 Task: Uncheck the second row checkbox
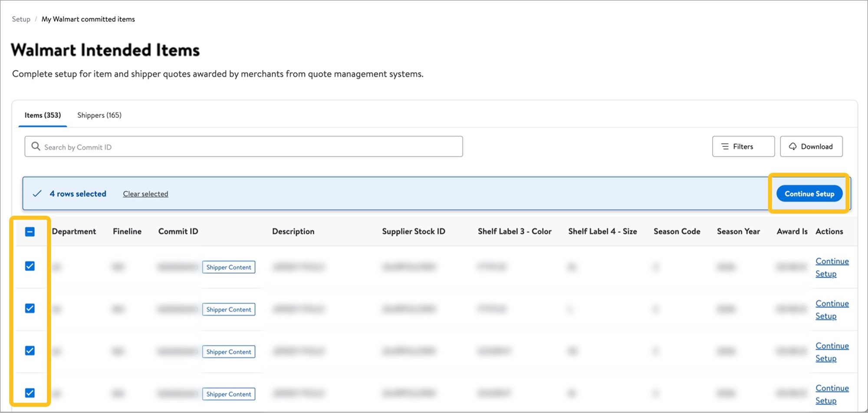pos(30,308)
